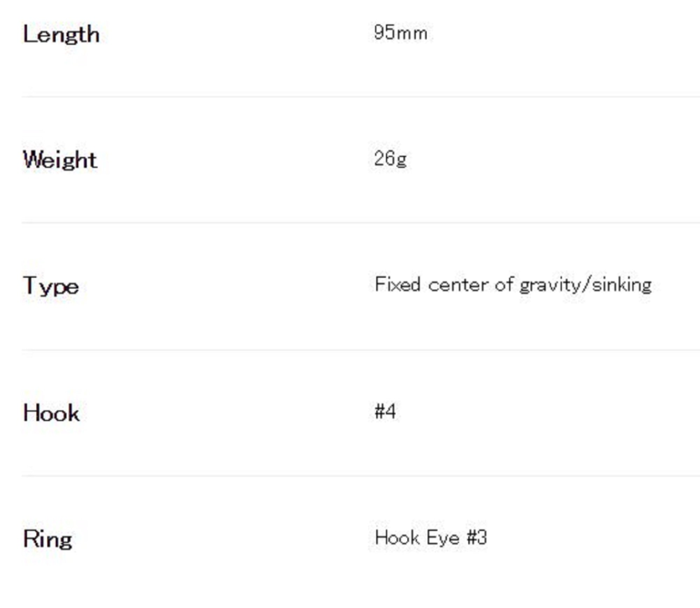
Task: Click the word Hook in Ring value
Action: click(397, 537)
